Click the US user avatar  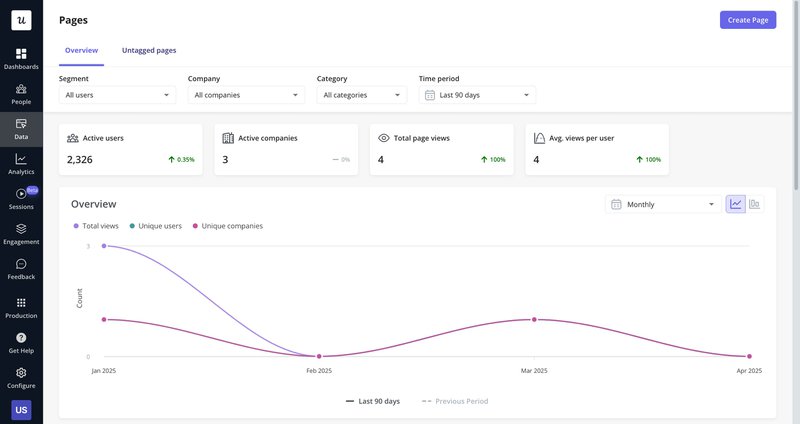(21, 410)
